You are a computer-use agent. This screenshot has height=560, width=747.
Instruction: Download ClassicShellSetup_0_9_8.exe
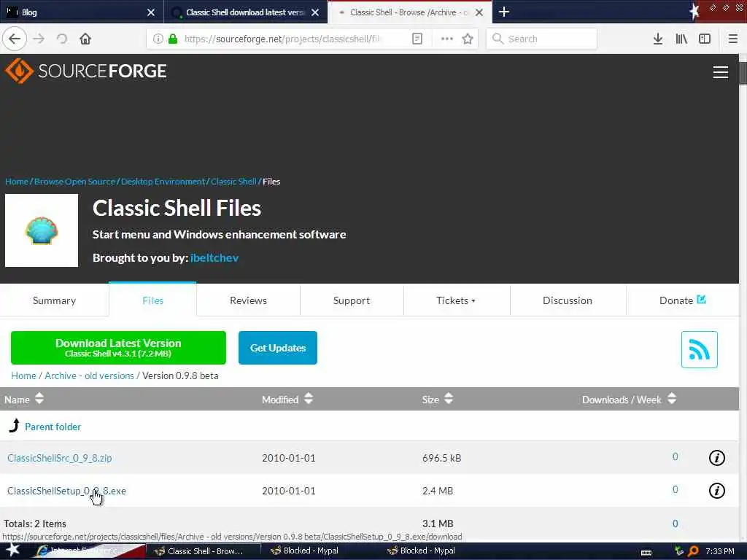66,491
